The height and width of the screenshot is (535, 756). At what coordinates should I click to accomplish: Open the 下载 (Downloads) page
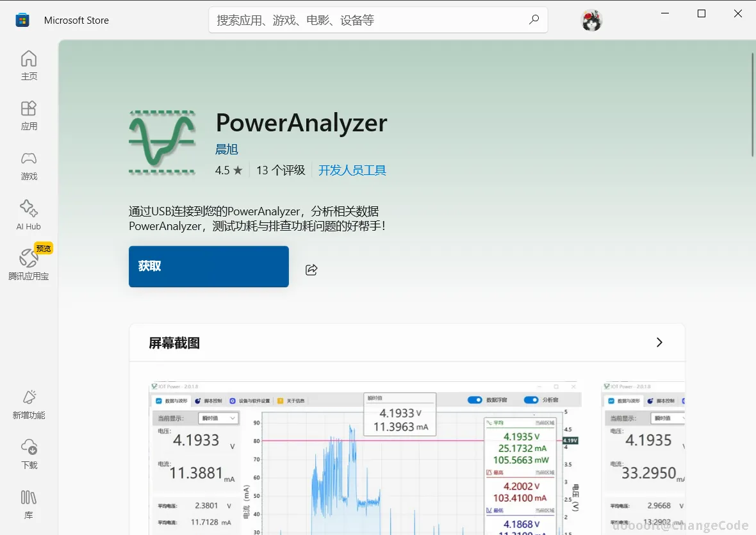pyautogui.click(x=28, y=454)
